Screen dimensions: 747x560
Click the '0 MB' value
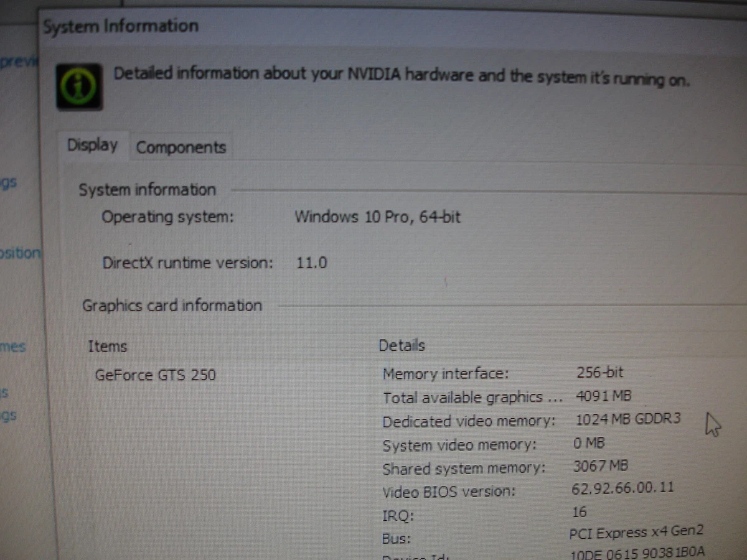pyautogui.click(x=588, y=442)
